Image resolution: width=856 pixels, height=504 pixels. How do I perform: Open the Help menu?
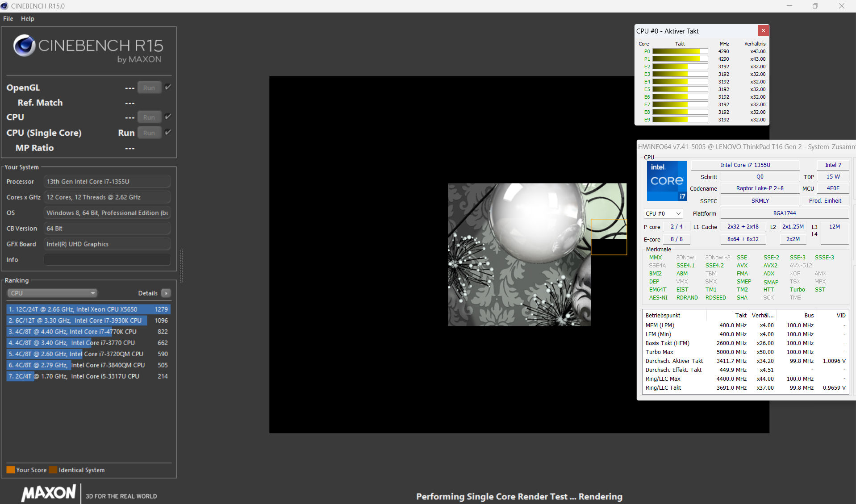click(x=27, y=19)
